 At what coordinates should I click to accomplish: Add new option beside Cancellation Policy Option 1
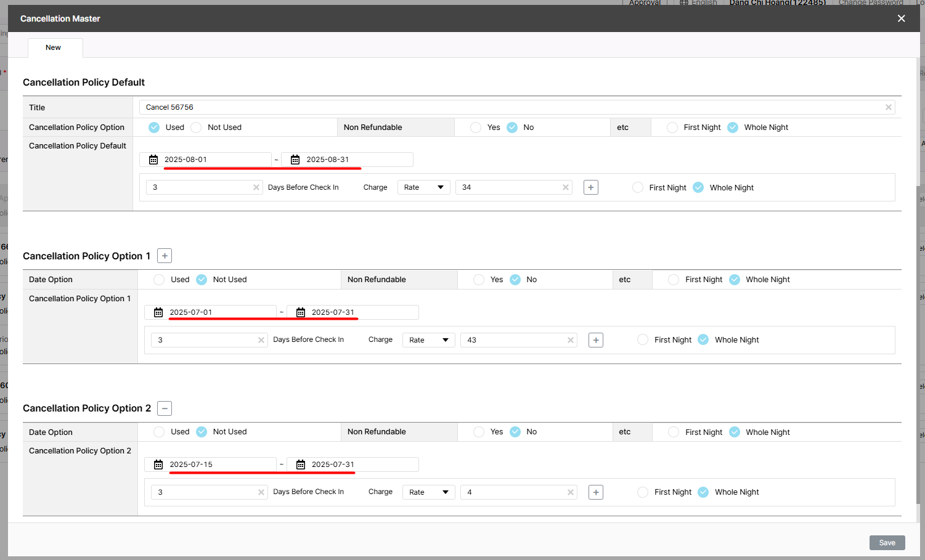pos(165,256)
